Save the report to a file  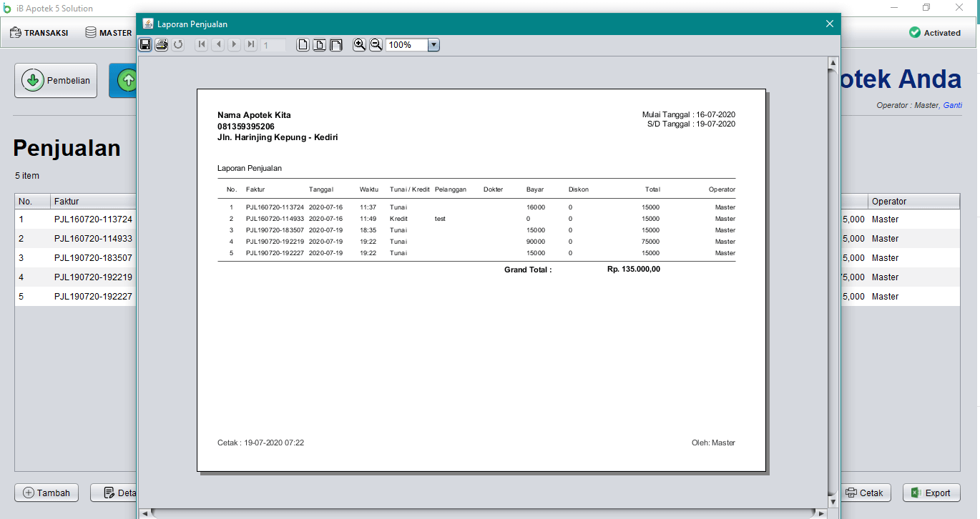coord(145,44)
